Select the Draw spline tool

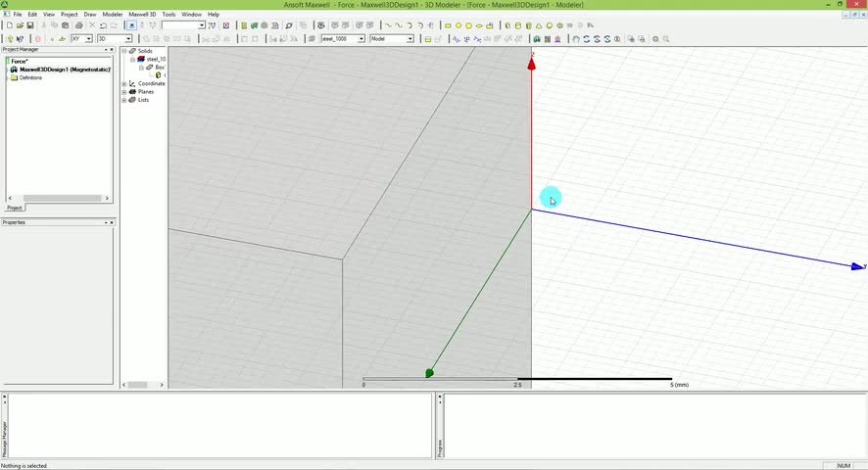coord(399,25)
